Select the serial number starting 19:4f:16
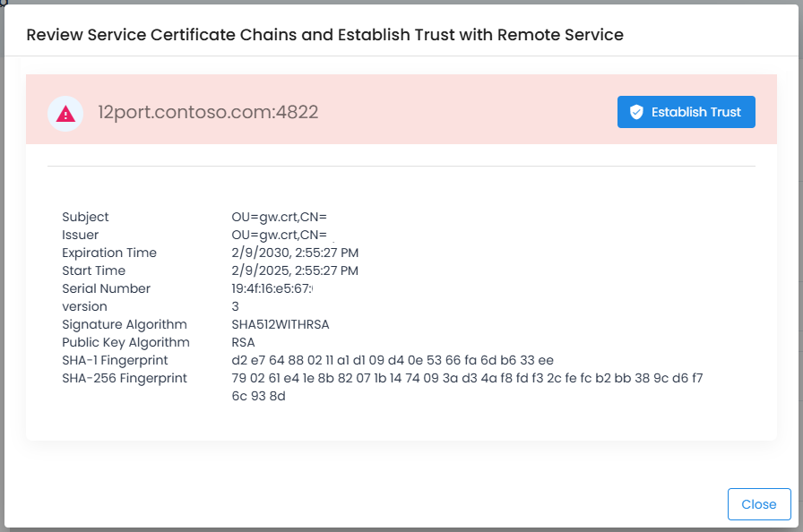Image resolution: width=803 pixels, height=532 pixels. tap(272, 288)
